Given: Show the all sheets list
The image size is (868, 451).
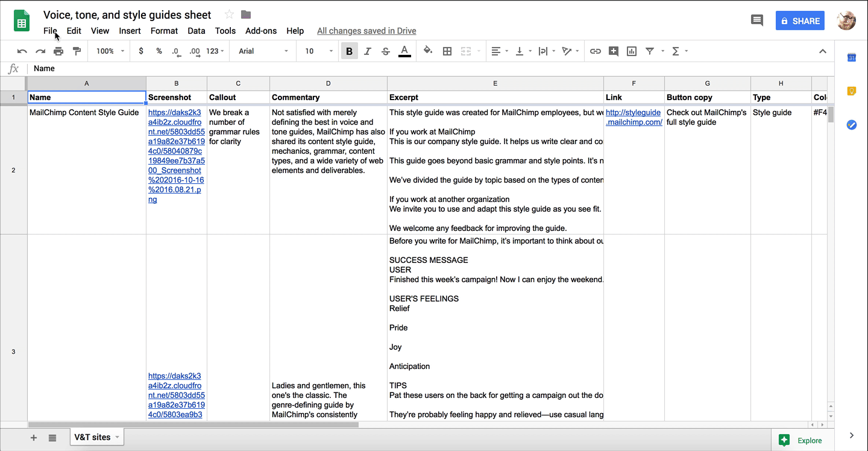Looking at the screenshot, I should coord(52,438).
